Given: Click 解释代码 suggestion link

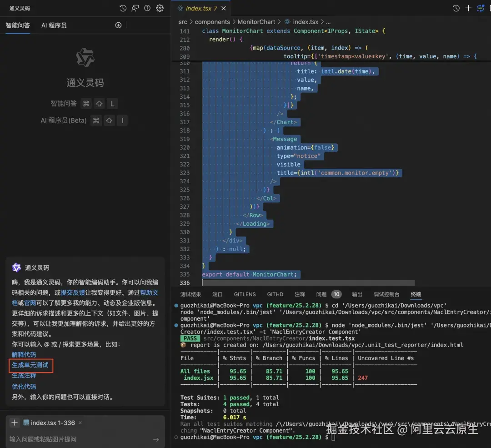Looking at the screenshot, I should click(24, 355).
